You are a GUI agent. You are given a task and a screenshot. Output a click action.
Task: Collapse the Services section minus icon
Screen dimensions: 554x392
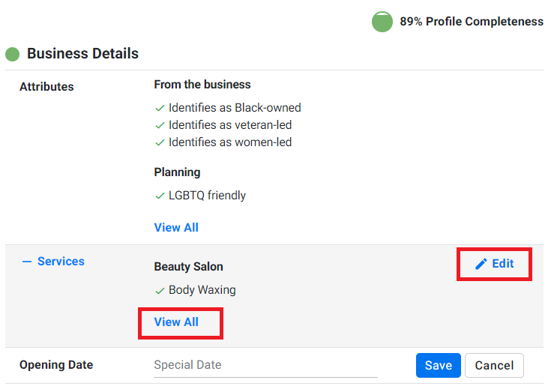(27, 262)
